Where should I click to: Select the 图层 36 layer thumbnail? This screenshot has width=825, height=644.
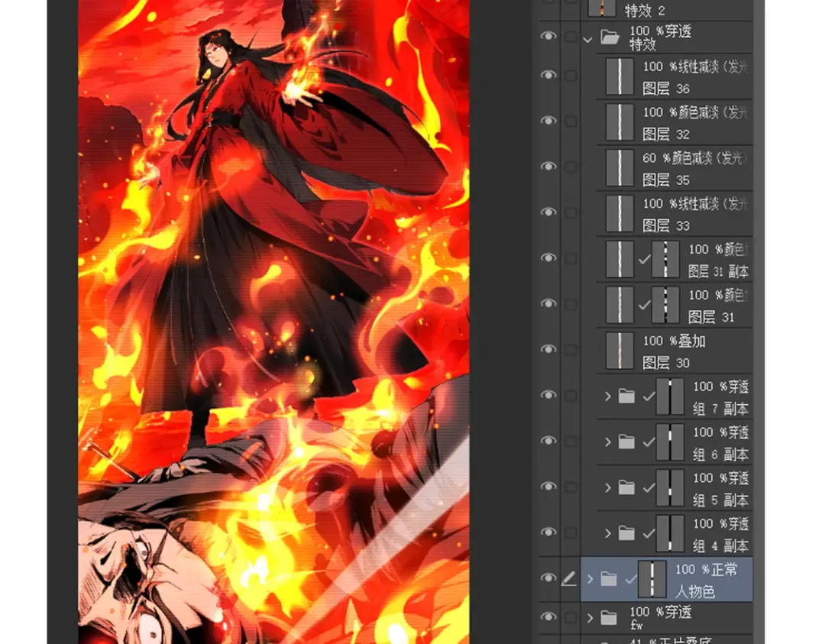[x=620, y=76]
